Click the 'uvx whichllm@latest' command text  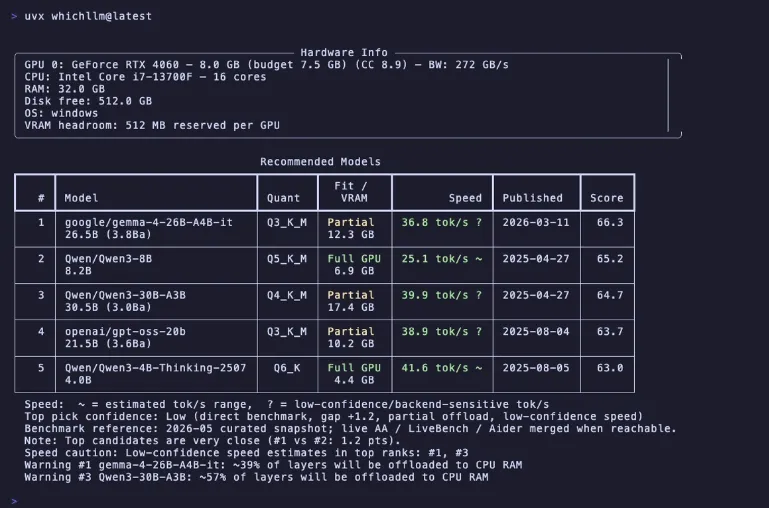click(88, 16)
